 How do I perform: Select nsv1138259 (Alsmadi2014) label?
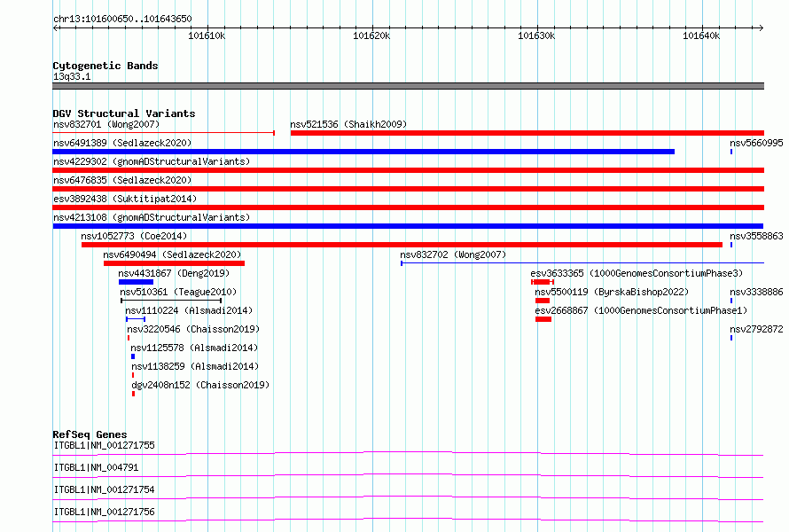[195, 366]
